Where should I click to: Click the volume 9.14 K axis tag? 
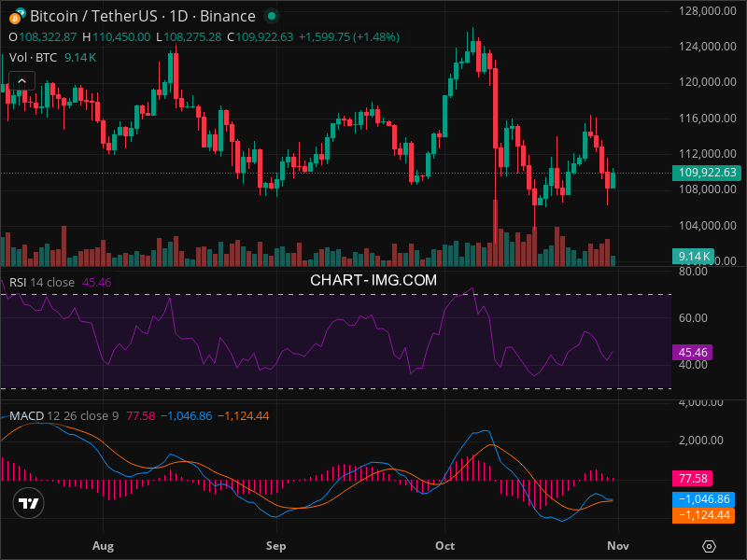(x=695, y=256)
